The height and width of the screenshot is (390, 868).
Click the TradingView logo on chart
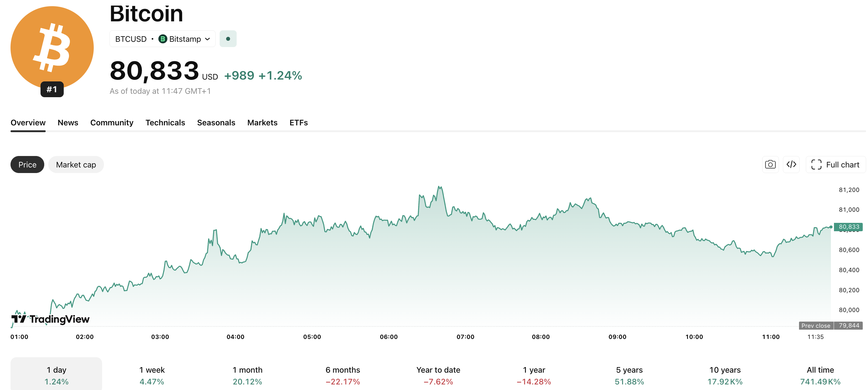coord(50,319)
